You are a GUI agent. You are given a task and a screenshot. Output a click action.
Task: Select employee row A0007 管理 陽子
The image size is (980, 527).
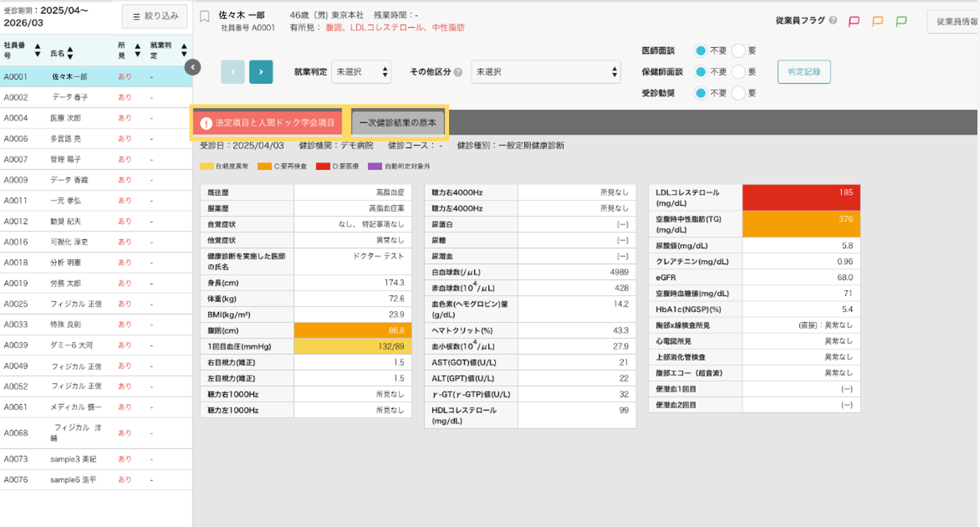pyautogui.click(x=96, y=159)
